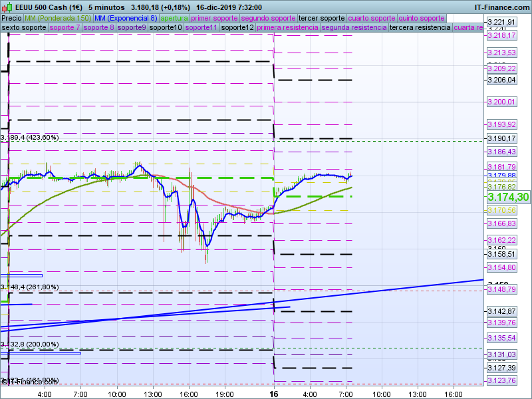
Task: Select the tercera resistencia indicator label
Action: [x=420, y=28]
